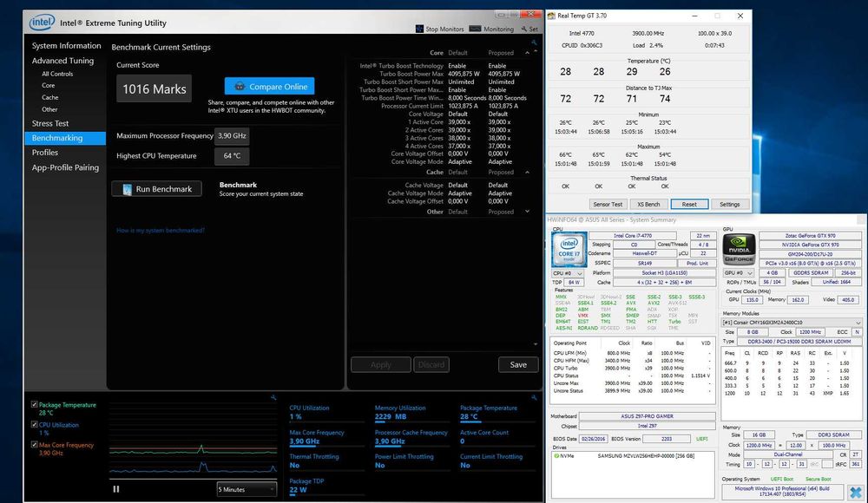
Task: Click the Thermal Throttling No readout
Action: click(314, 461)
